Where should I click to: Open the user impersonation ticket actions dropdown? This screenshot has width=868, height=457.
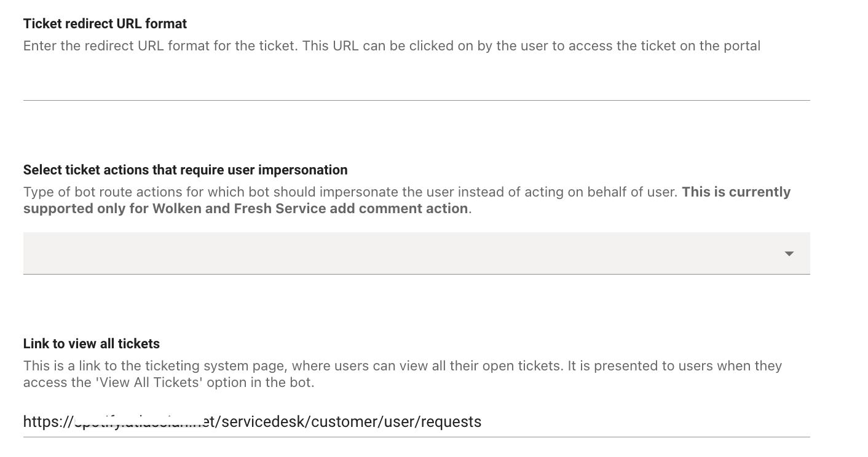coord(416,253)
